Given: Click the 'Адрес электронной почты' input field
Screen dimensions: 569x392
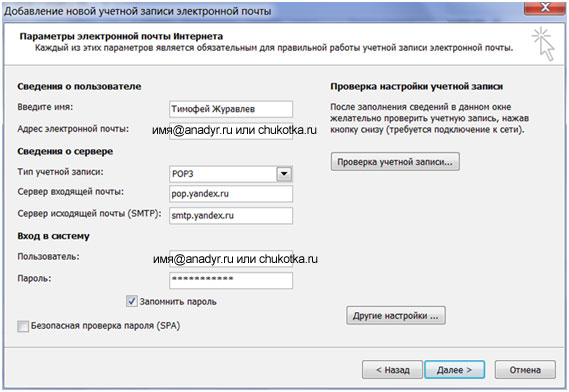Looking at the screenshot, I should pyautogui.click(x=231, y=131).
